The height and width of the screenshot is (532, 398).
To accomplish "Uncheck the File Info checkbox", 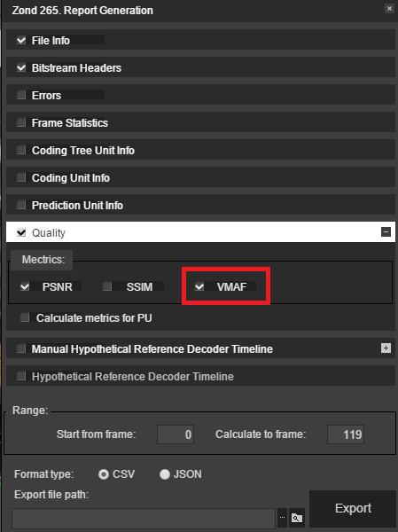I will [x=21, y=40].
